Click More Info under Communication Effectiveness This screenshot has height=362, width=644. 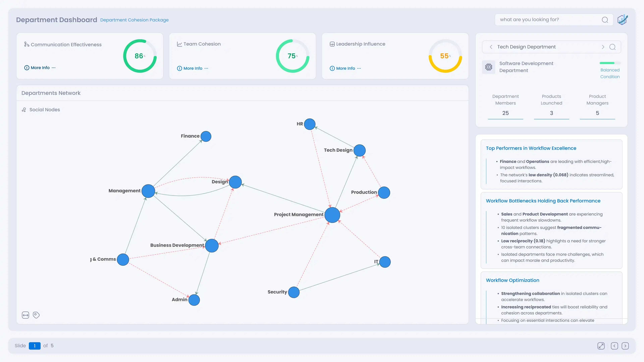point(40,68)
